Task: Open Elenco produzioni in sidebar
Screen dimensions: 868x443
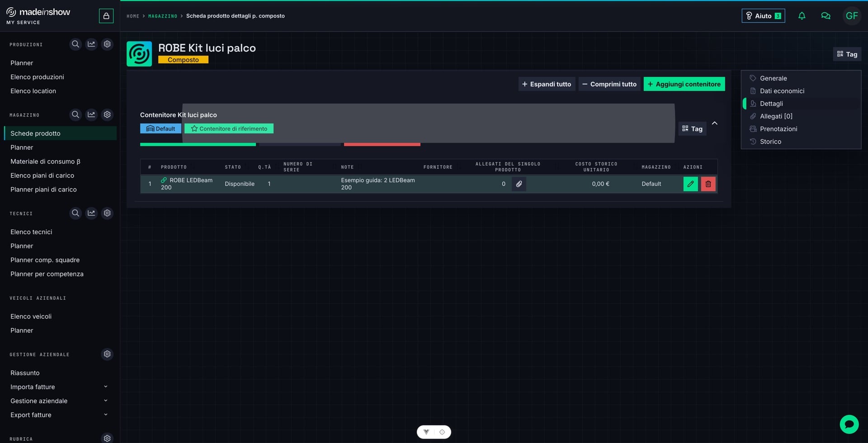Action: [x=37, y=77]
